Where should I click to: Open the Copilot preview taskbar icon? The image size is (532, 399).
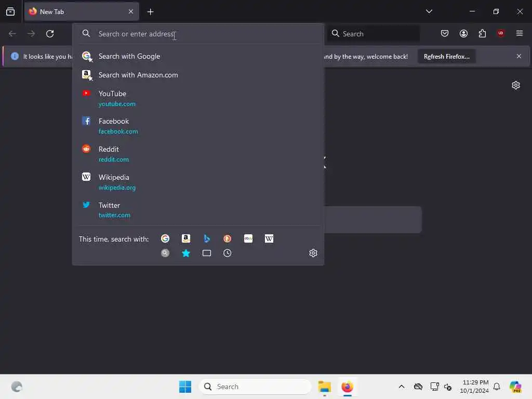point(515,387)
